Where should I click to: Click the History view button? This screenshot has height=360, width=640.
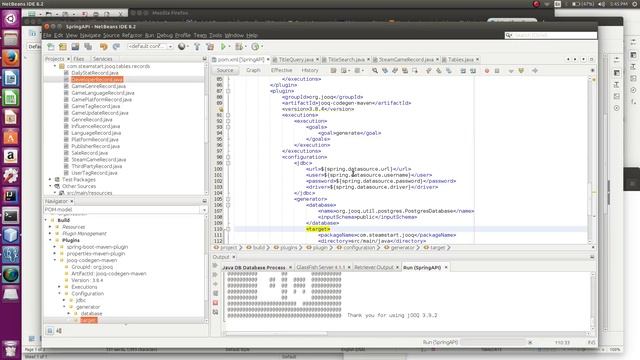tap(310, 70)
